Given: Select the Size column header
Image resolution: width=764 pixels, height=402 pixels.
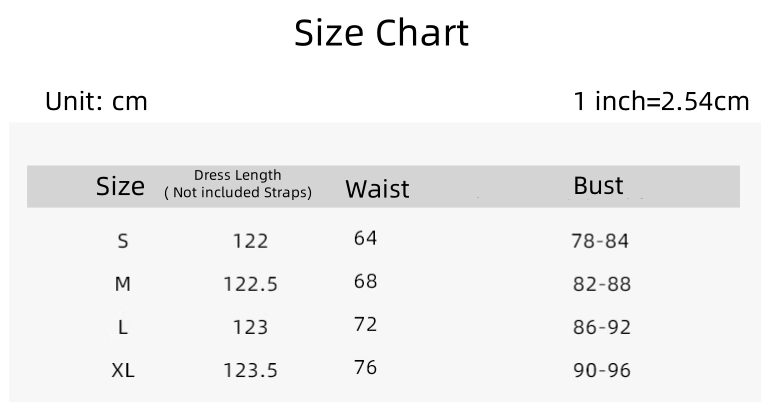Looking at the screenshot, I should click(x=120, y=186).
